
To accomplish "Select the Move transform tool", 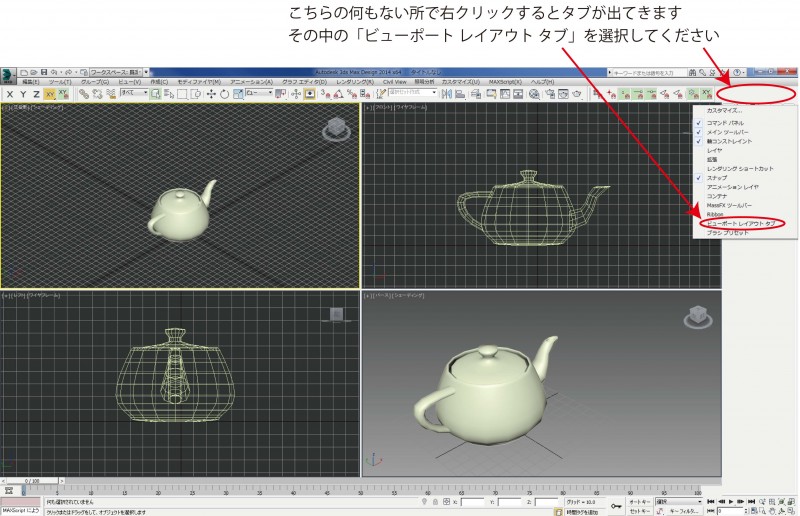I will tap(209, 93).
